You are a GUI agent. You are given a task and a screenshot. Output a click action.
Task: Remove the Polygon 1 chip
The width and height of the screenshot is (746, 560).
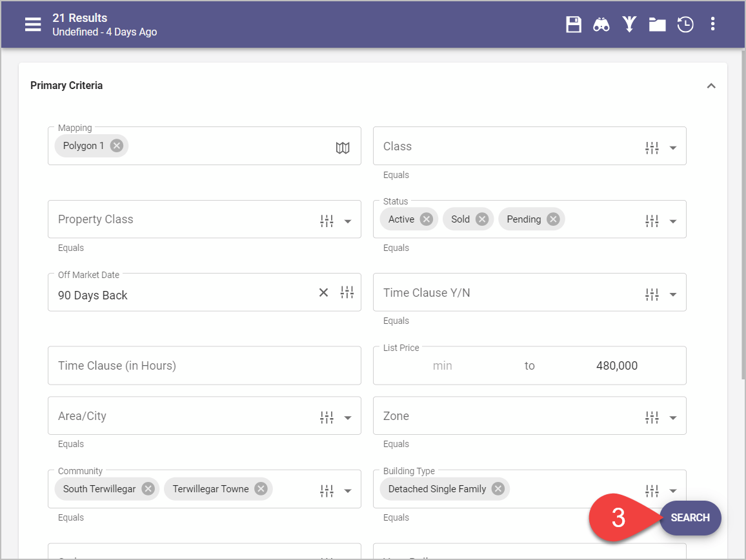[117, 146]
